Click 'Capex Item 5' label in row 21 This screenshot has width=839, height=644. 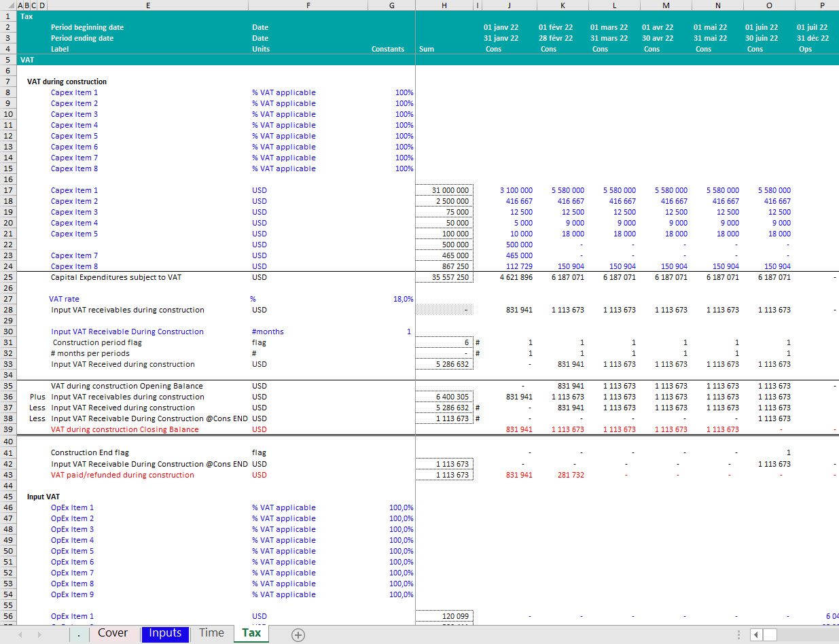click(x=74, y=234)
